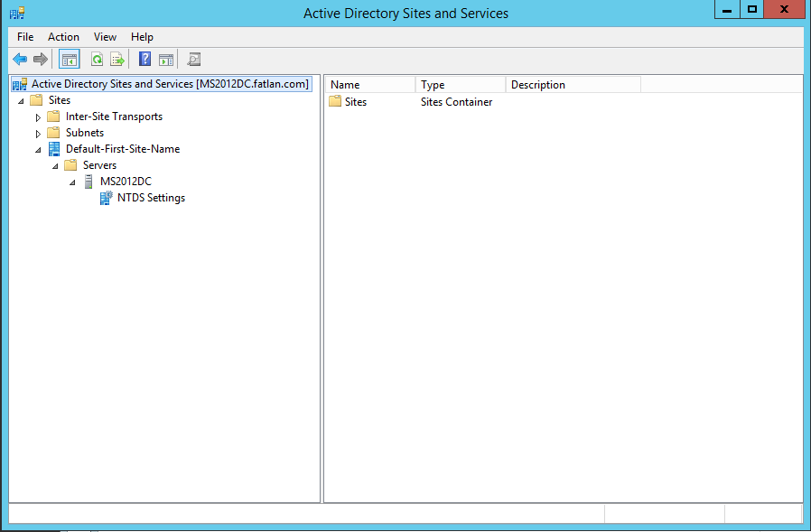The image size is (811, 532).
Task: Select the Servers label
Action: [100, 165]
